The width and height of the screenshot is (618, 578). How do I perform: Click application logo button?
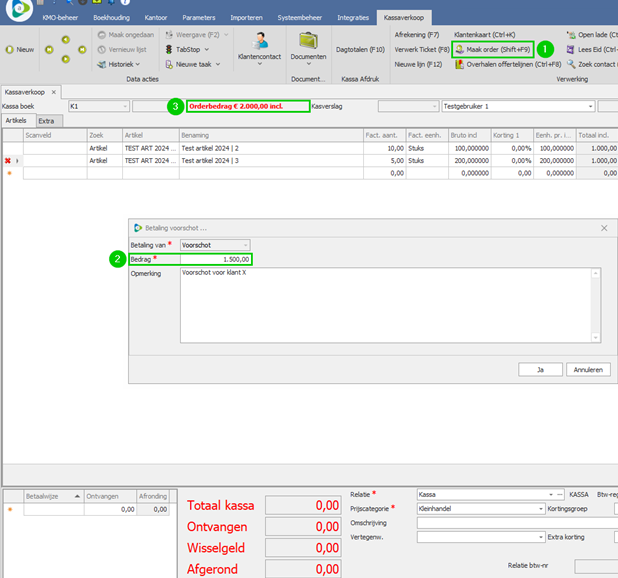[x=19, y=9]
